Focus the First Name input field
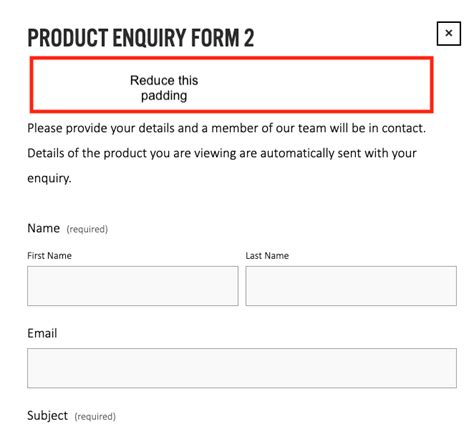Screen dimensions: 474x429 [x=133, y=286]
